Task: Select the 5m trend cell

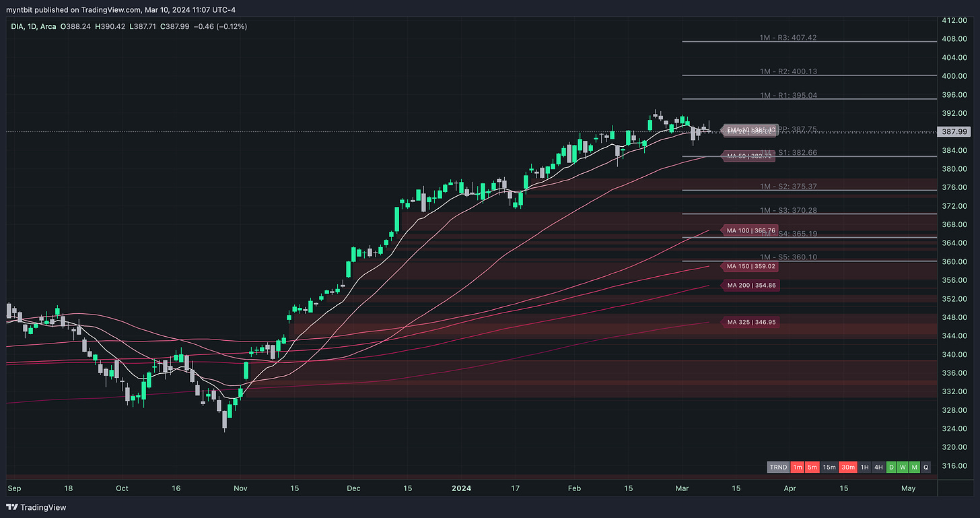Action: tap(812, 467)
